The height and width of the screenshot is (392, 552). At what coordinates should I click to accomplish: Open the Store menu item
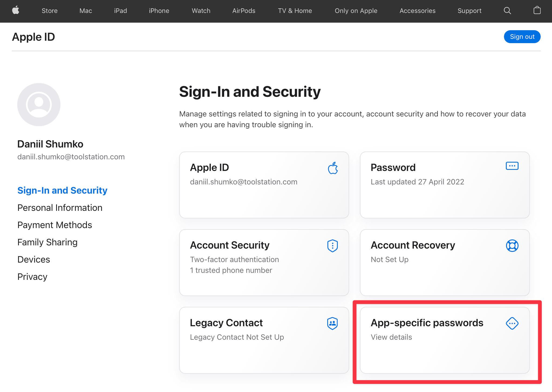(x=50, y=11)
